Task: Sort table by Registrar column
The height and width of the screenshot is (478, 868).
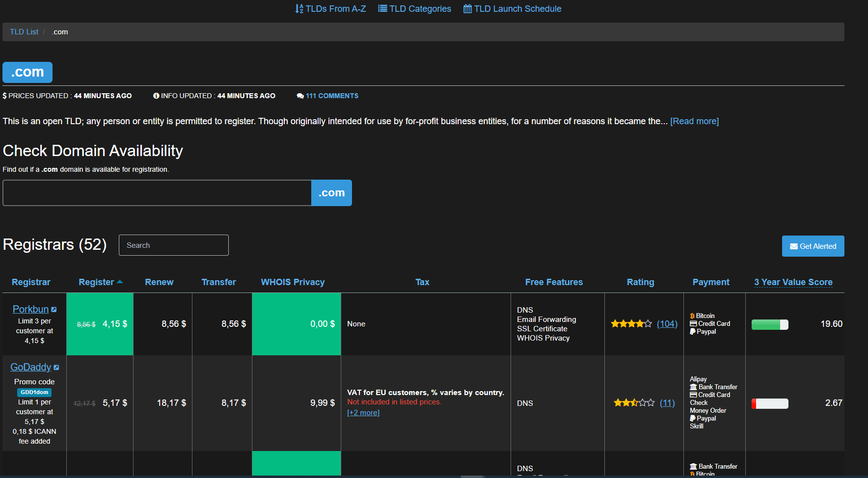Action: (31, 282)
